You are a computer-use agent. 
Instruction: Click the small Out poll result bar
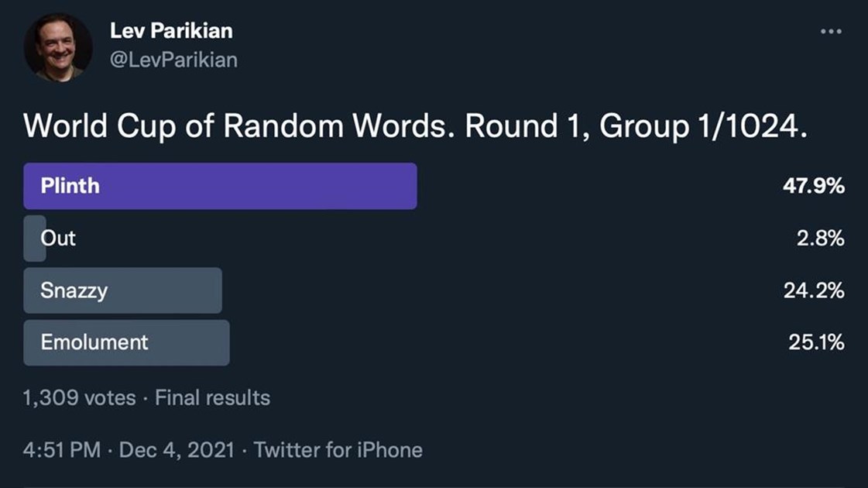[35, 238]
